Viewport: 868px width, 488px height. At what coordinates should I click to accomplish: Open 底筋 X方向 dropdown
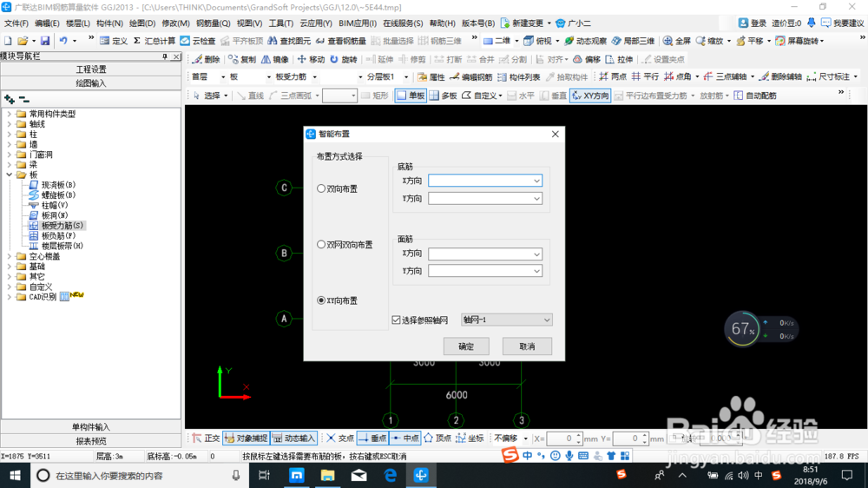pos(536,181)
